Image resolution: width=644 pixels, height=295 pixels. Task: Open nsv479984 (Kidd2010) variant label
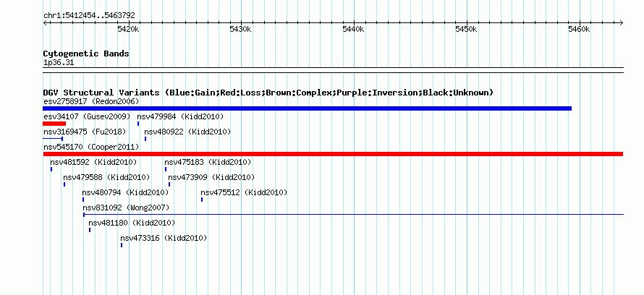click(180, 116)
